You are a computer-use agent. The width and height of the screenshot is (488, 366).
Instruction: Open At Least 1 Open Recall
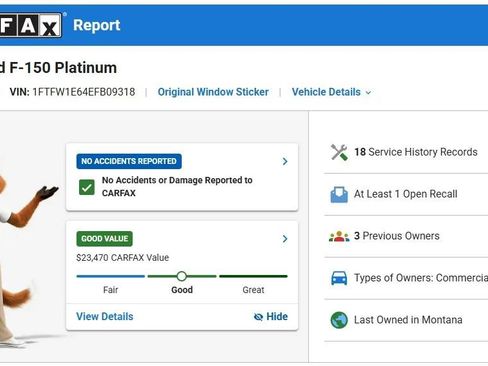point(406,194)
